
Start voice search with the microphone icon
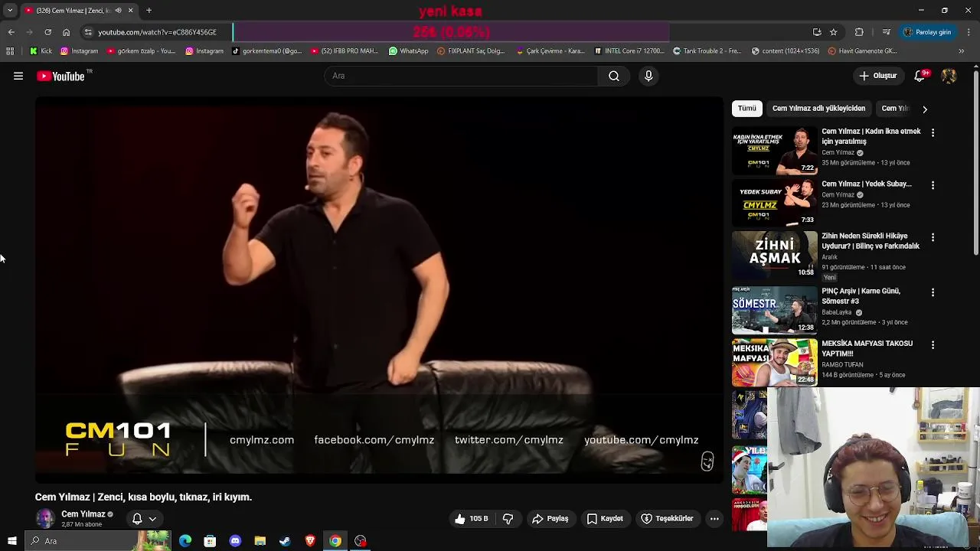(648, 76)
